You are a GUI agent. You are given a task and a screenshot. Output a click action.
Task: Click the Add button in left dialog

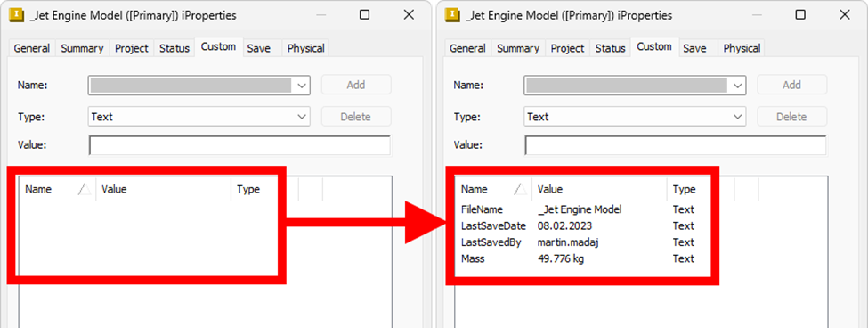tap(356, 85)
